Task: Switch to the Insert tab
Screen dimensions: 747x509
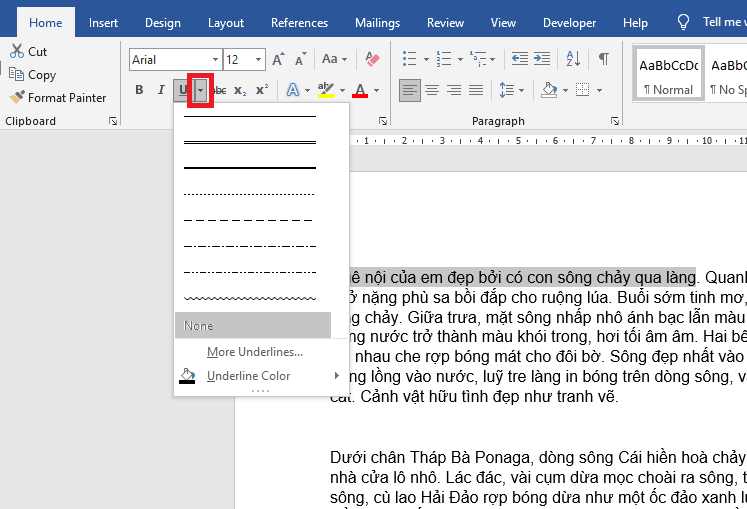Action: pos(105,22)
